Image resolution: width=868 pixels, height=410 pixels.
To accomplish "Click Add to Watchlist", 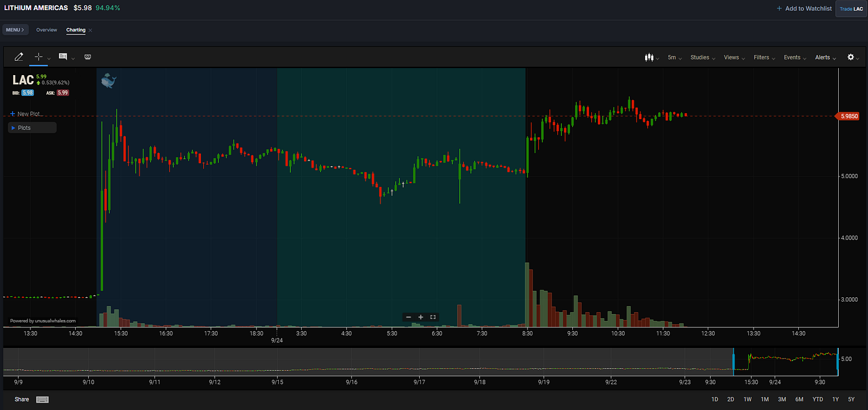I will pyautogui.click(x=804, y=8).
